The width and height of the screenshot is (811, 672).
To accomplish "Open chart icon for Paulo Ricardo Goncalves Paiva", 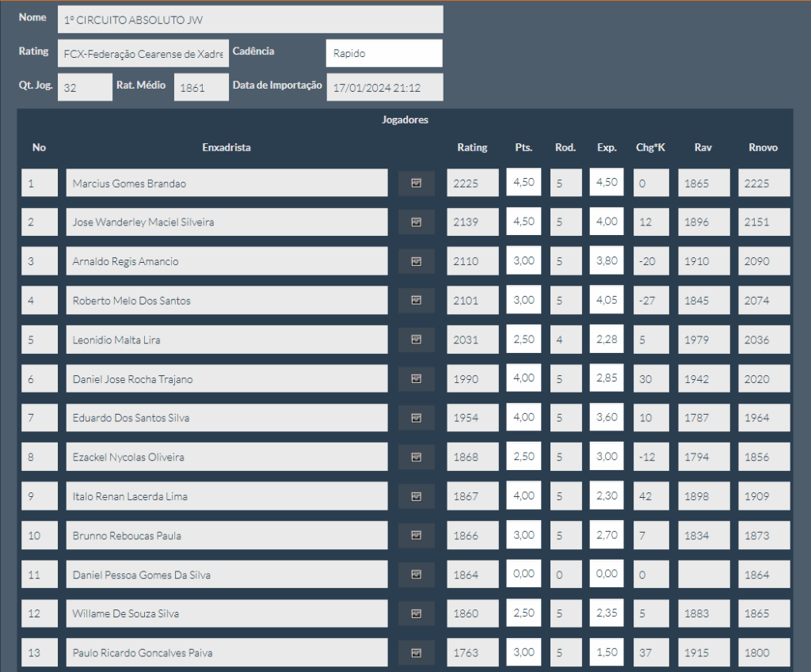I will 417,653.
